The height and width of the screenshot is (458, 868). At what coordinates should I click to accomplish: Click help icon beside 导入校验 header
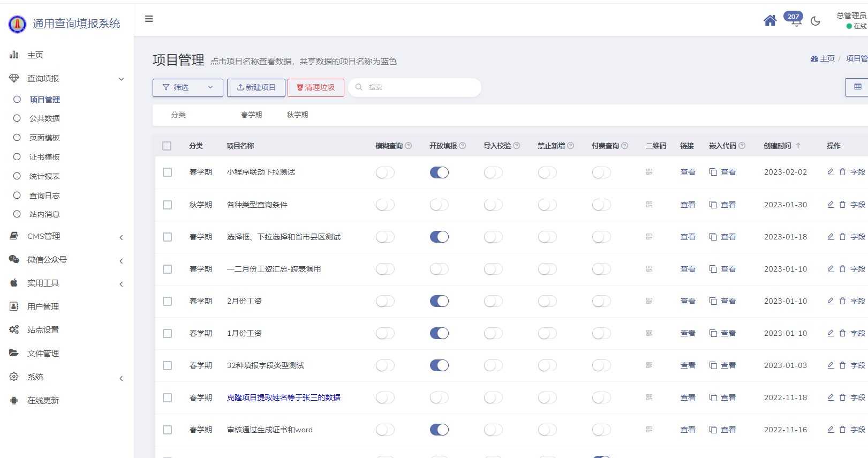pyautogui.click(x=517, y=146)
